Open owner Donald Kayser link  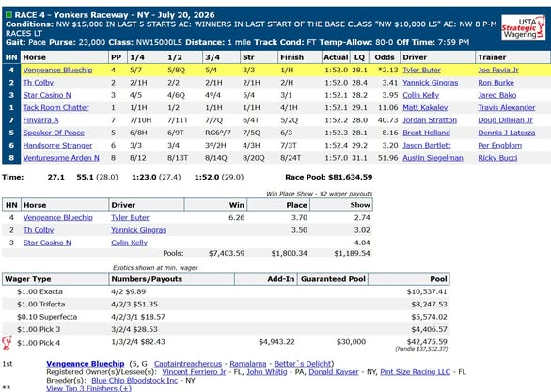point(334,372)
